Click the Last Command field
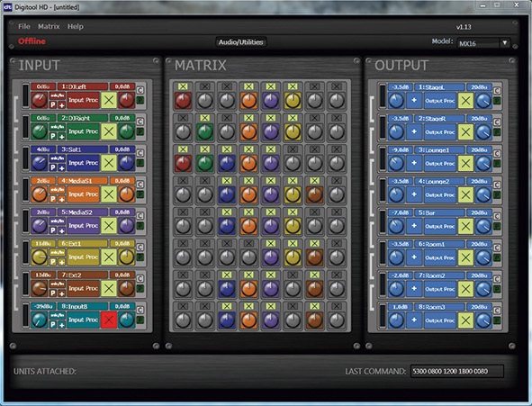 click(456, 371)
